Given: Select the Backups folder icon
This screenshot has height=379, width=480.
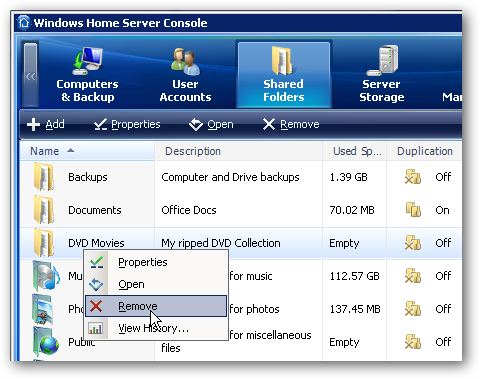Looking at the screenshot, I should [x=44, y=177].
